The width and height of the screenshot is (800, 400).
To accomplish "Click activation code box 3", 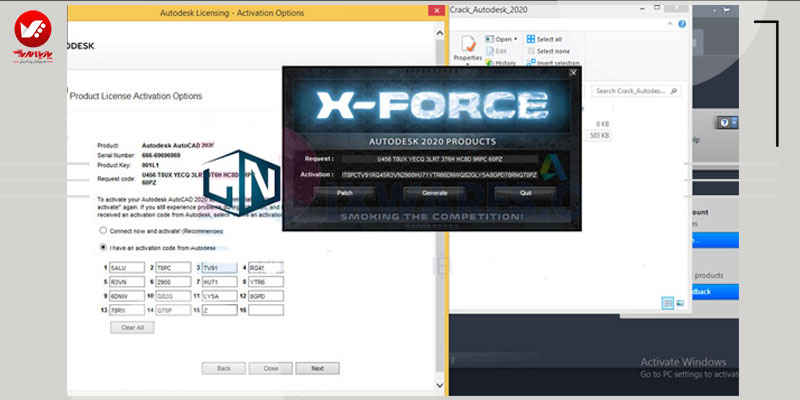I will 219,267.
